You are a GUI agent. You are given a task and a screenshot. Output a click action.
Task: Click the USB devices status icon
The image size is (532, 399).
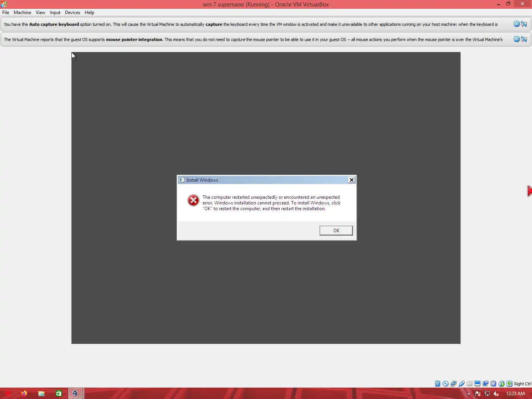point(462,384)
